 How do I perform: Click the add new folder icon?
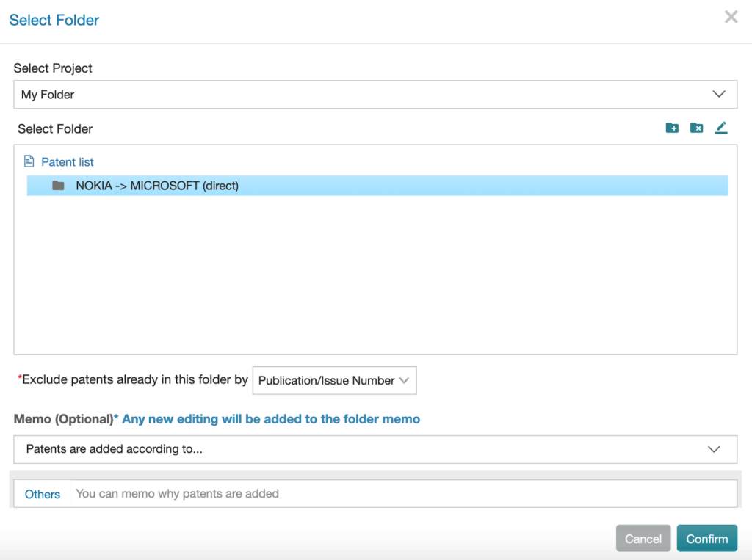(672, 128)
